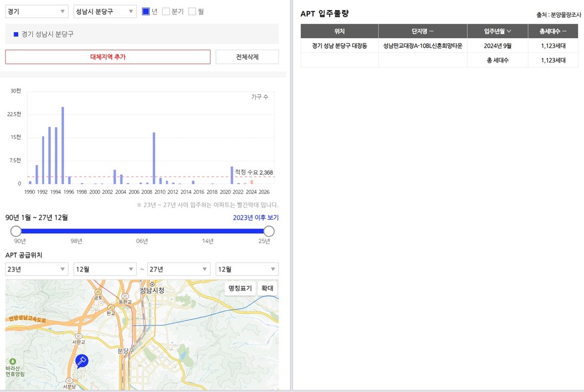
Task: Click the 대체지역 추가 button
Action: (x=107, y=57)
